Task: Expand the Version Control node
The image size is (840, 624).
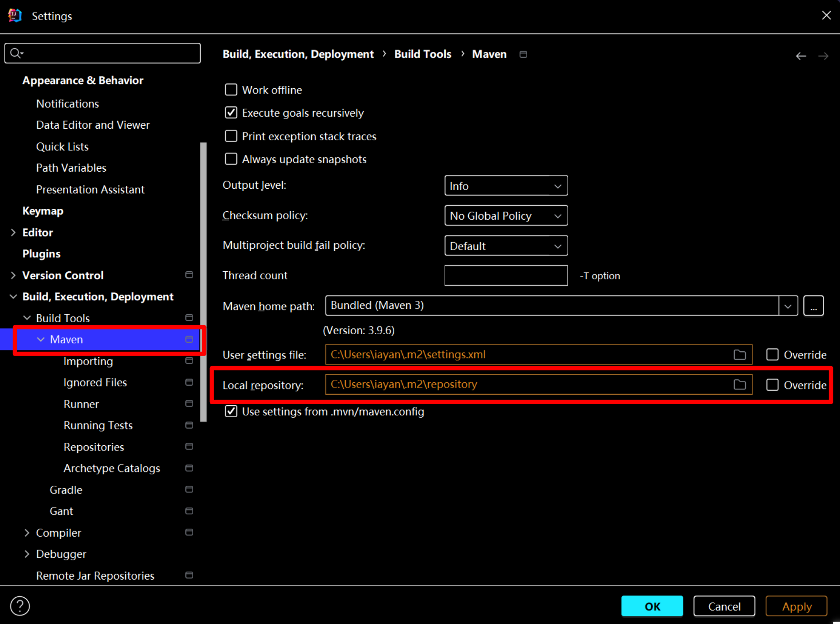Action: (x=13, y=276)
